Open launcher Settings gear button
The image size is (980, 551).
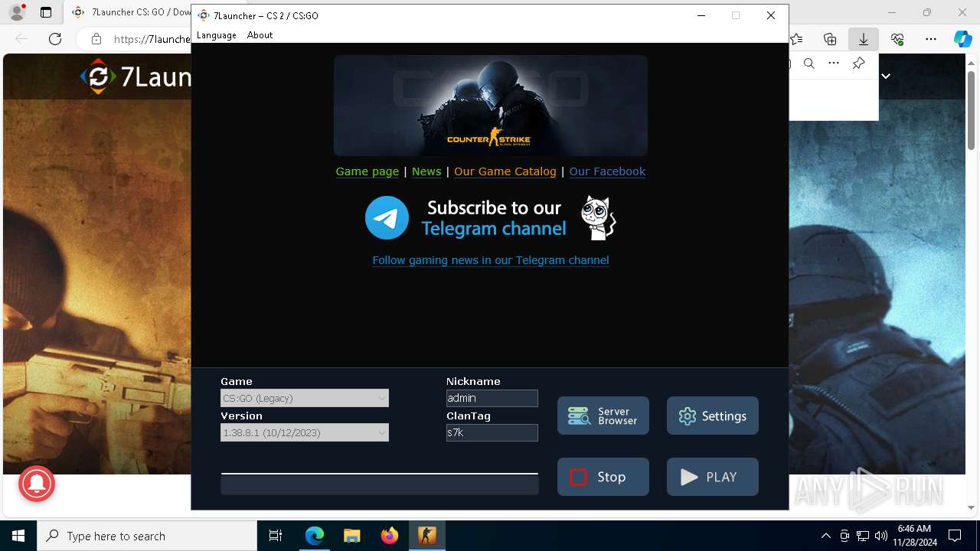tap(713, 416)
